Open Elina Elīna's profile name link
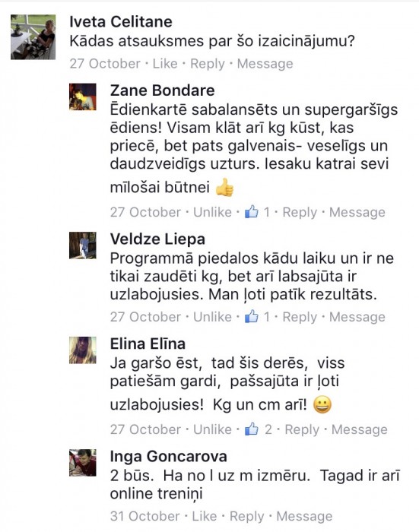 coord(148,344)
